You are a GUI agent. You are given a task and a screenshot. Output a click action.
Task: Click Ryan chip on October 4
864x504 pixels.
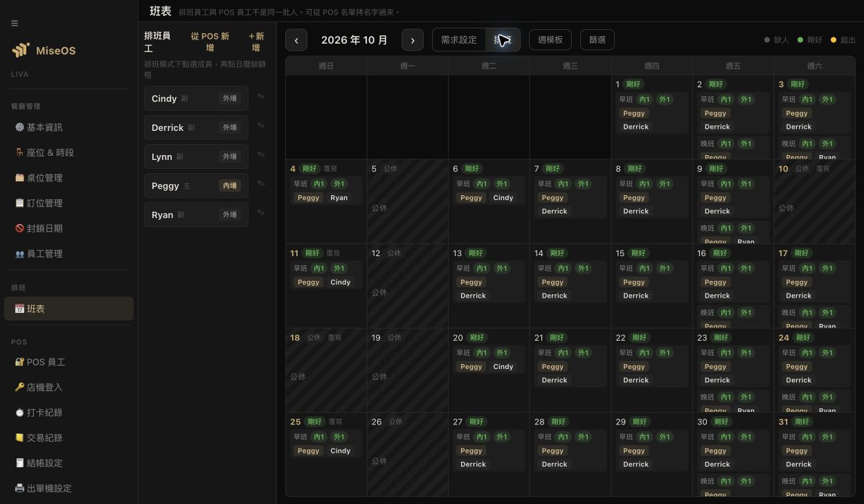click(x=339, y=198)
